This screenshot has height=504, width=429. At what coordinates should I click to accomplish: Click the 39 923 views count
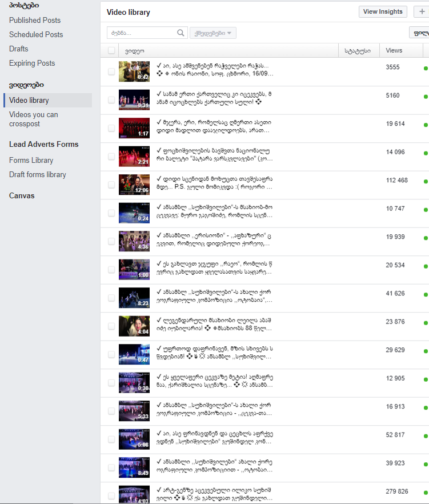pyautogui.click(x=395, y=463)
